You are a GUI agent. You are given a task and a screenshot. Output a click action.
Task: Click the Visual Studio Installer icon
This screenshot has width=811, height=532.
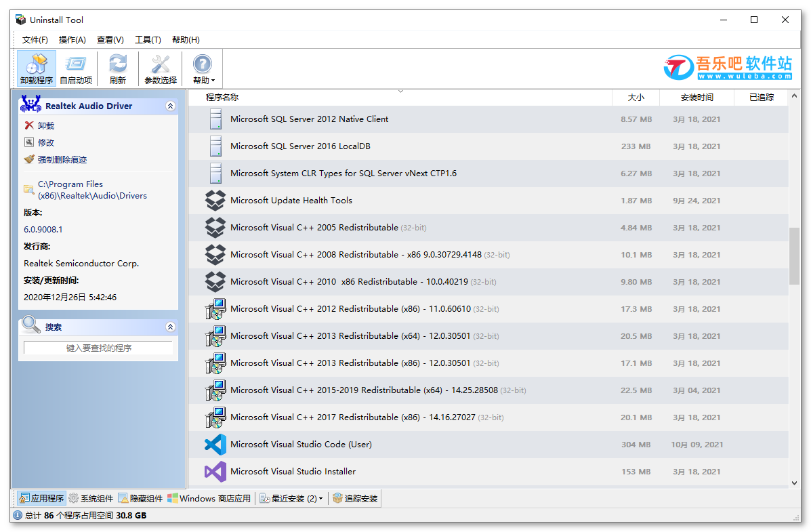[215, 472]
